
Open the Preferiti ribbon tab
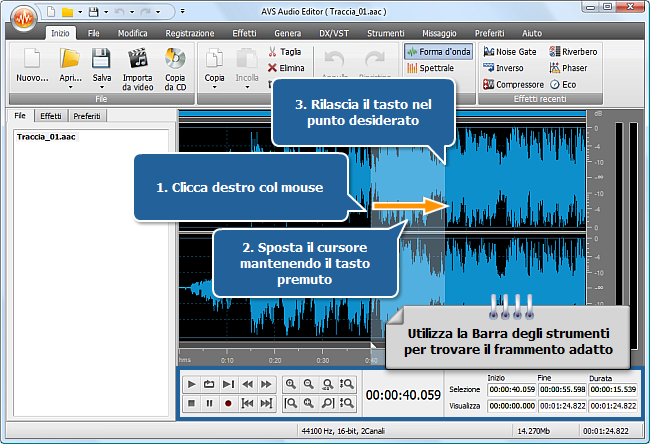tap(490, 33)
